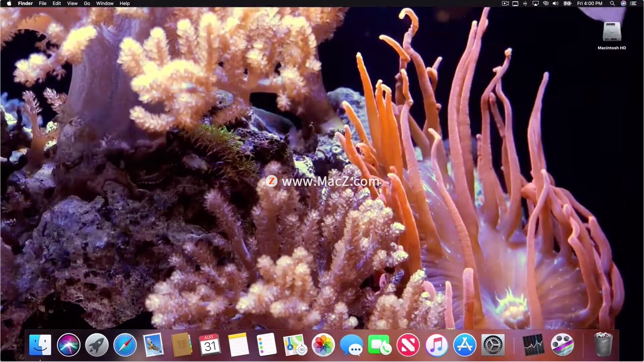Open the News app icon
Image resolution: width=644 pixels, height=362 pixels.
click(x=408, y=345)
